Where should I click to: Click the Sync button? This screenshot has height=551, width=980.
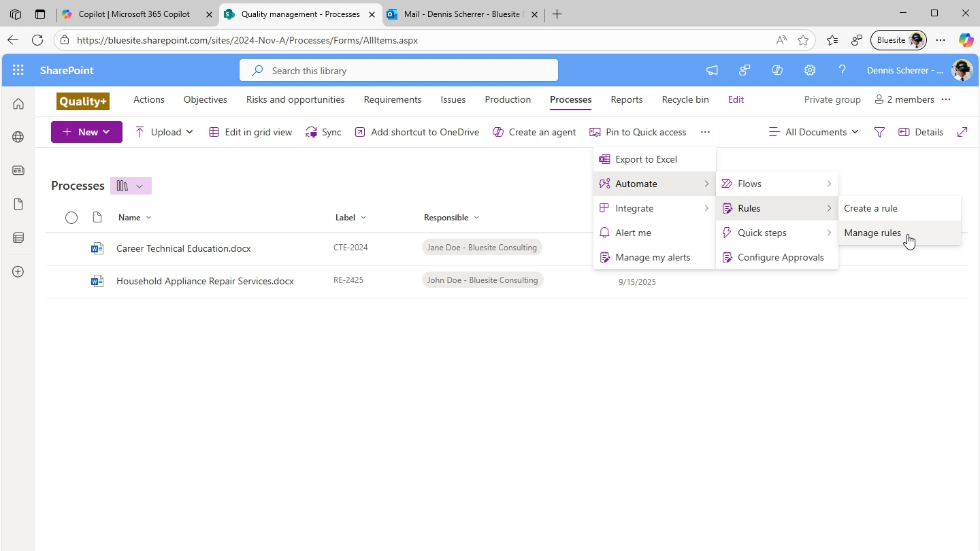point(323,132)
